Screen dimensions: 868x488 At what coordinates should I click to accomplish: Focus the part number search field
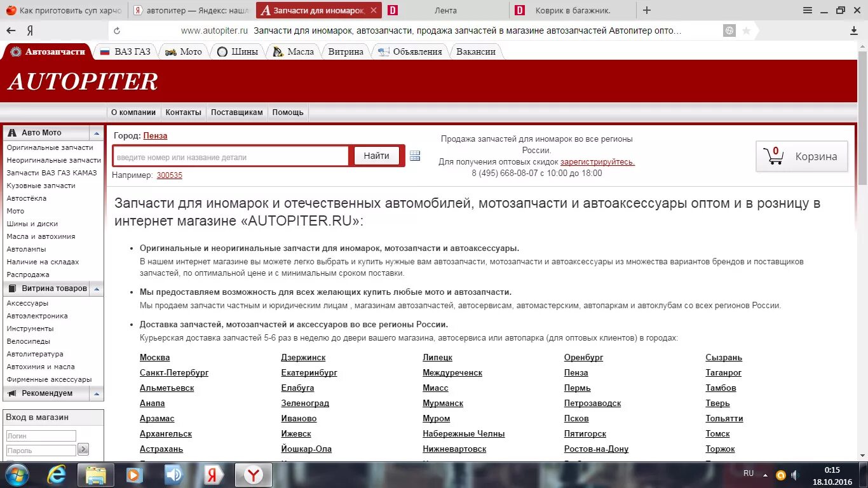click(x=231, y=156)
